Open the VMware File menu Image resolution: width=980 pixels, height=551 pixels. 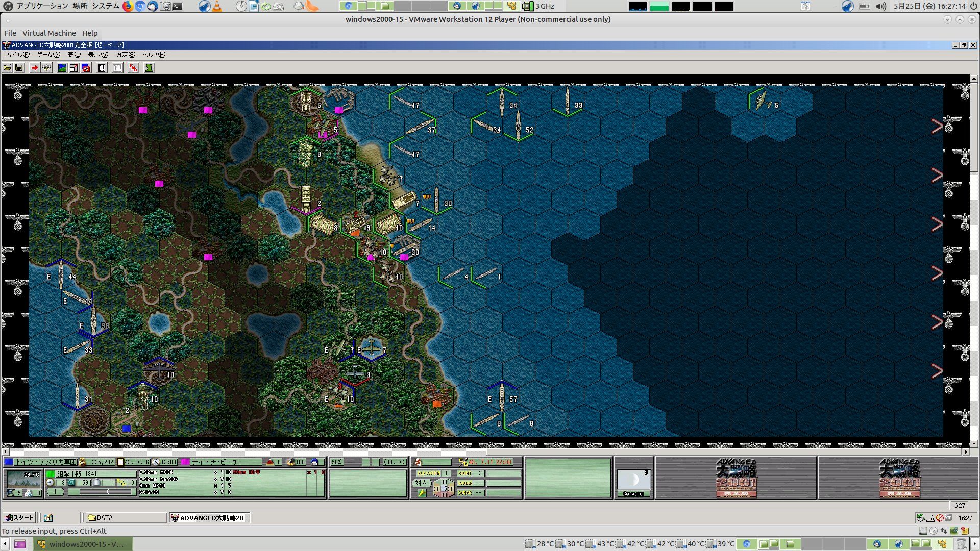click(x=10, y=33)
